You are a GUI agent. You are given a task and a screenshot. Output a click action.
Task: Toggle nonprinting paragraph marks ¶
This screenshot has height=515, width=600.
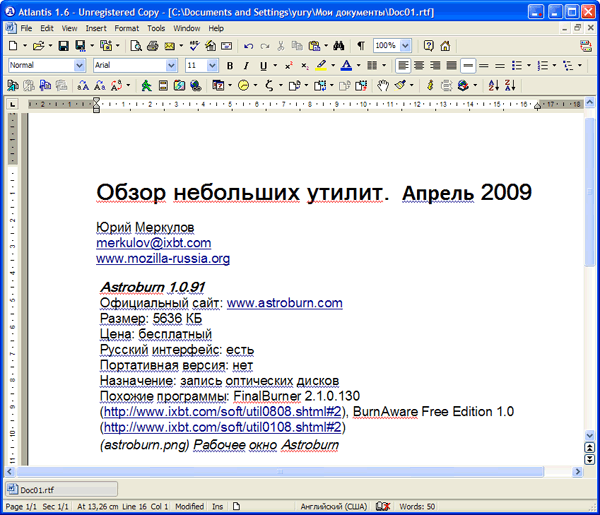(x=360, y=46)
